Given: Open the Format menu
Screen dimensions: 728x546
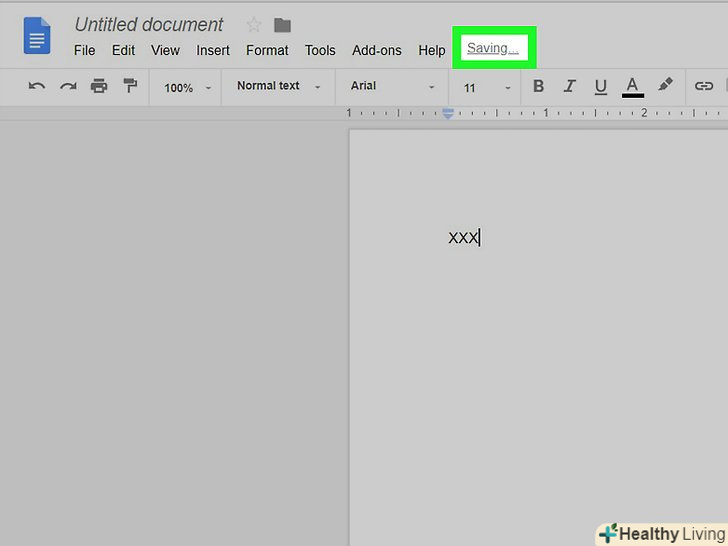Looking at the screenshot, I should tap(267, 50).
